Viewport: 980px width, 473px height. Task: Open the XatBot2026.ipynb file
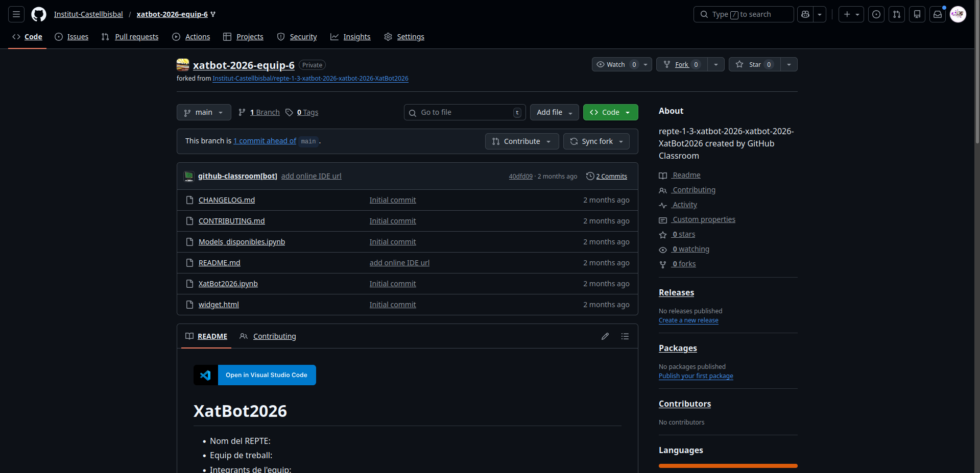tap(228, 284)
